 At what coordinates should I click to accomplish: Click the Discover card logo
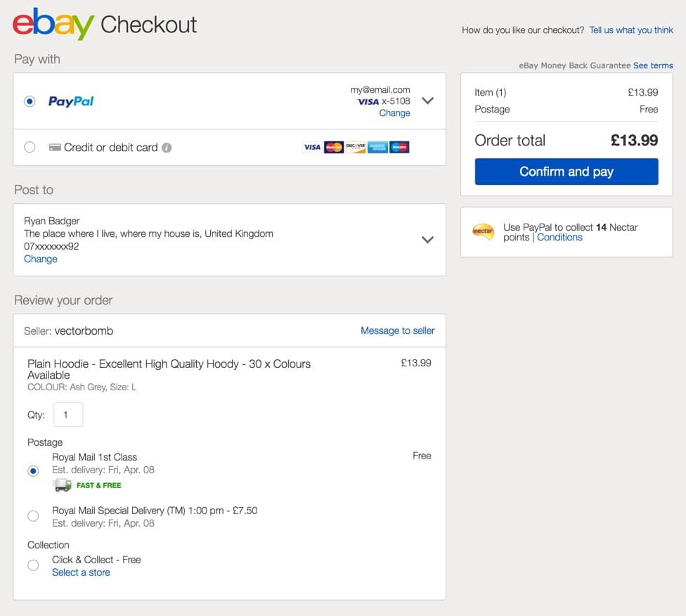coord(356,148)
